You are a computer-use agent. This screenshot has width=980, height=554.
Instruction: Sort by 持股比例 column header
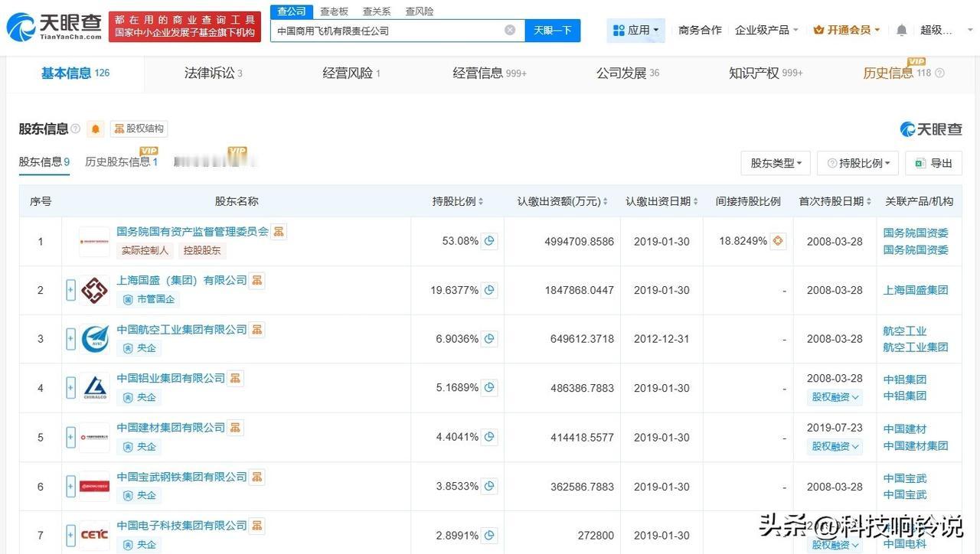click(x=458, y=201)
